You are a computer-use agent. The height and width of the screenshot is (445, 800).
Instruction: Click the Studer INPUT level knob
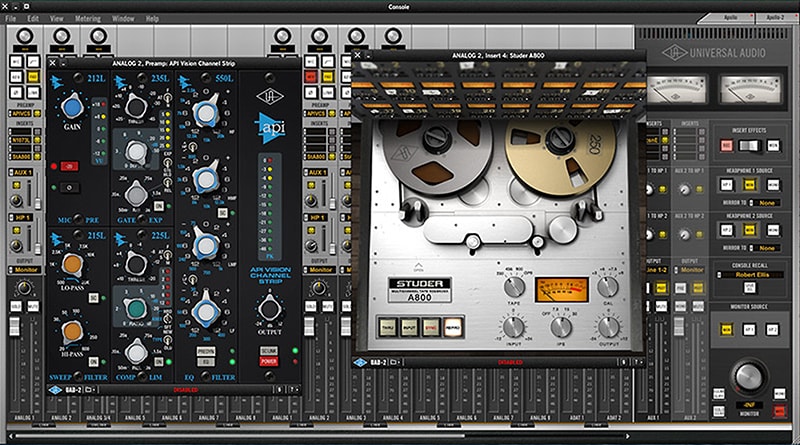[514, 327]
